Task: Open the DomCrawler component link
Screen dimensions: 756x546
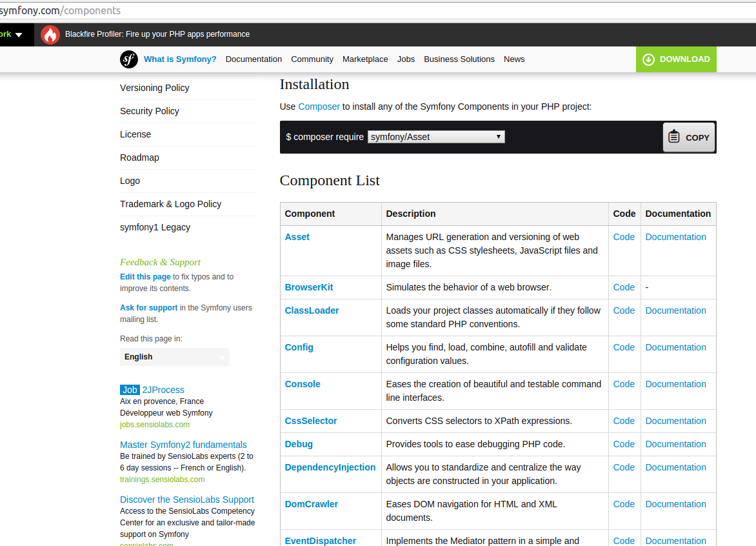Action: [x=311, y=504]
